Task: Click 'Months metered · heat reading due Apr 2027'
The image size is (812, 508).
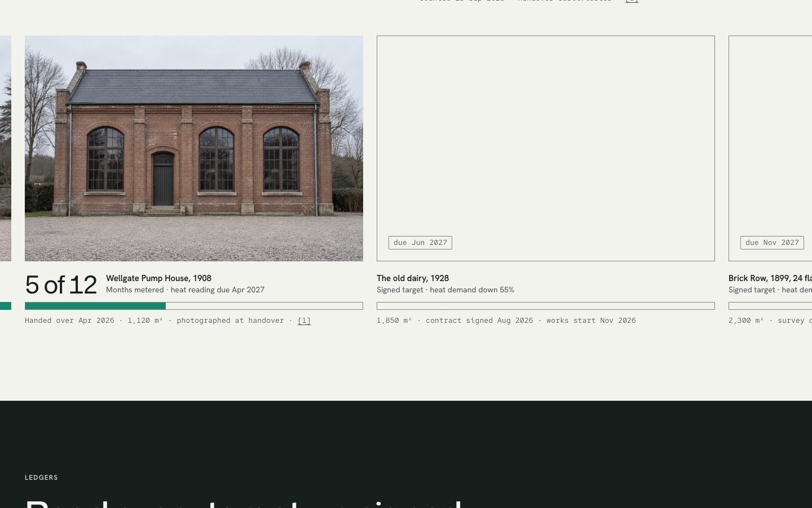Action: coord(185,290)
